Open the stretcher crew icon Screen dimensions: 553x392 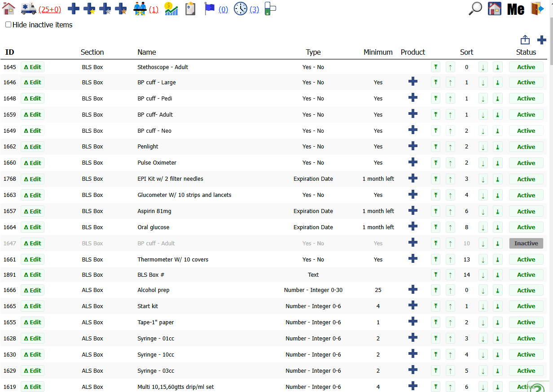pos(140,9)
